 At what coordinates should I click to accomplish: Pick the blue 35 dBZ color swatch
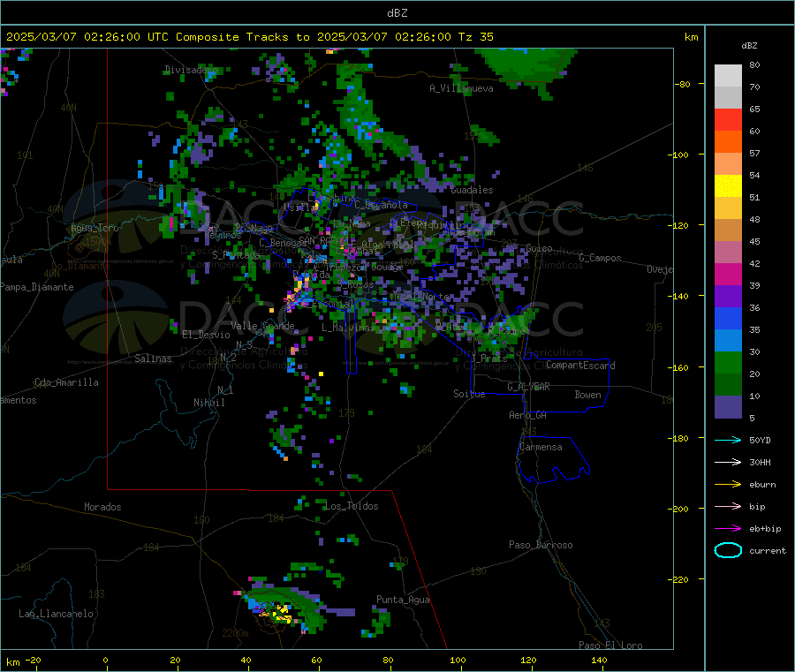(728, 318)
